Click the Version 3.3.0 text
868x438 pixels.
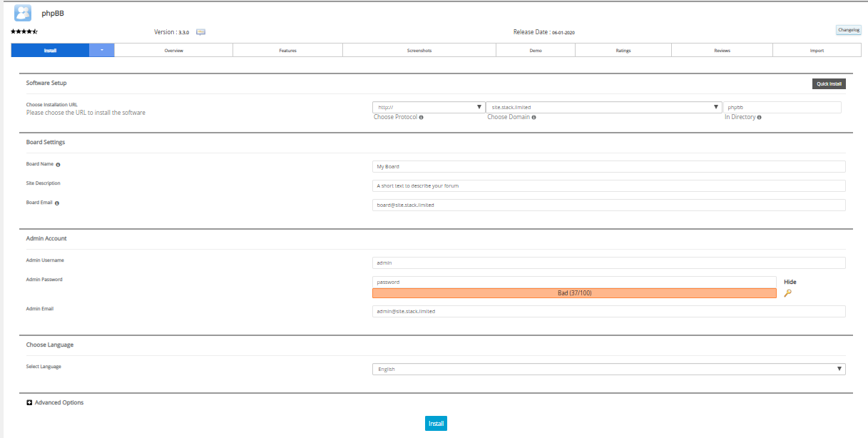(171, 32)
